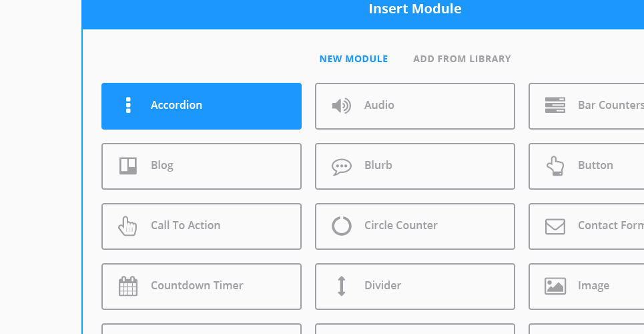Click the Blog layout icon
The image size is (644, 334).
tap(128, 166)
